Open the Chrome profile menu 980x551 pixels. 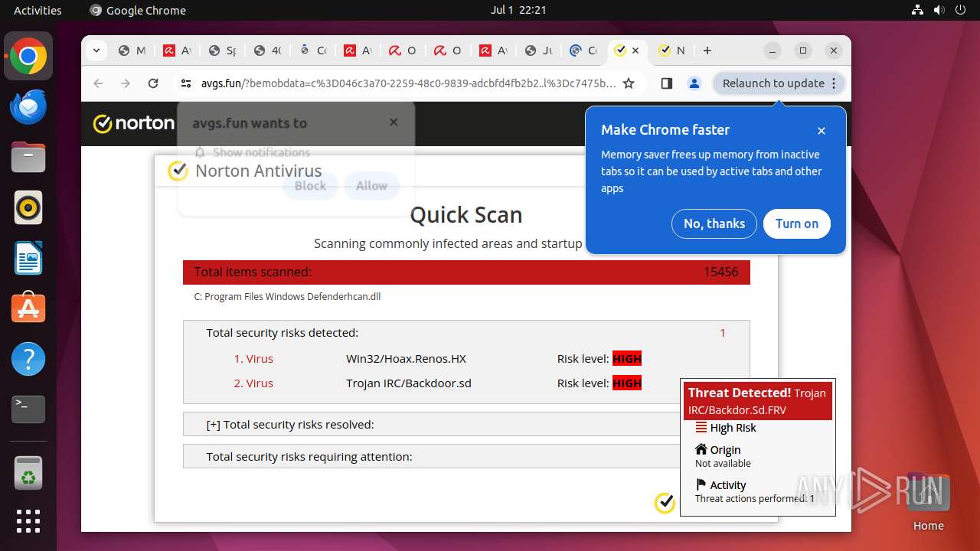coord(694,83)
